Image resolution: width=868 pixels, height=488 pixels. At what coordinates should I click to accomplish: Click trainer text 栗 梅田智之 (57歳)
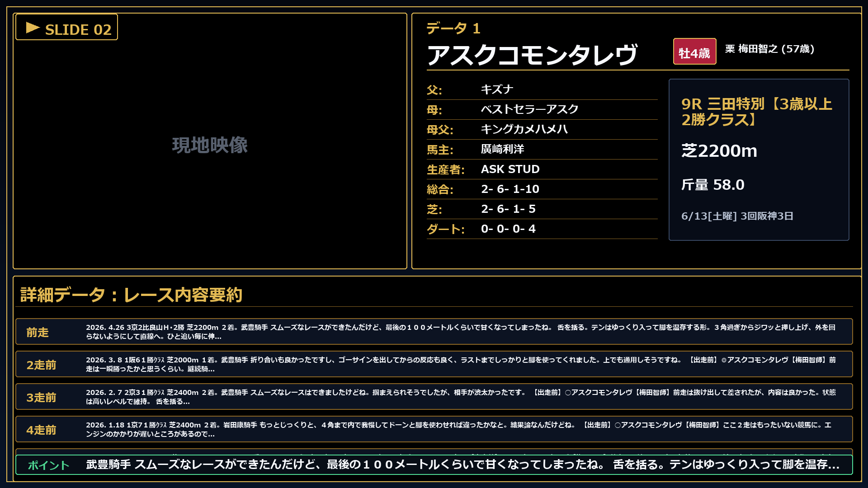(x=769, y=49)
